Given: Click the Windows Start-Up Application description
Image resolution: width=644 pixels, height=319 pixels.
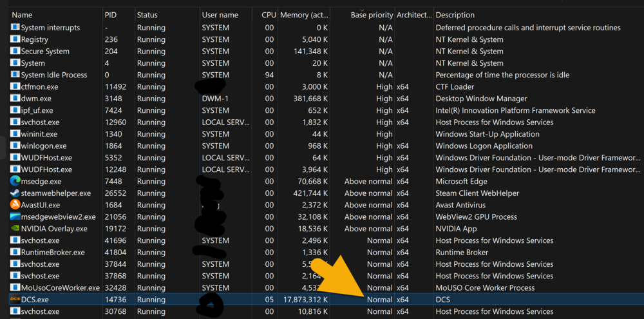Looking at the screenshot, I should click(x=488, y=135).
